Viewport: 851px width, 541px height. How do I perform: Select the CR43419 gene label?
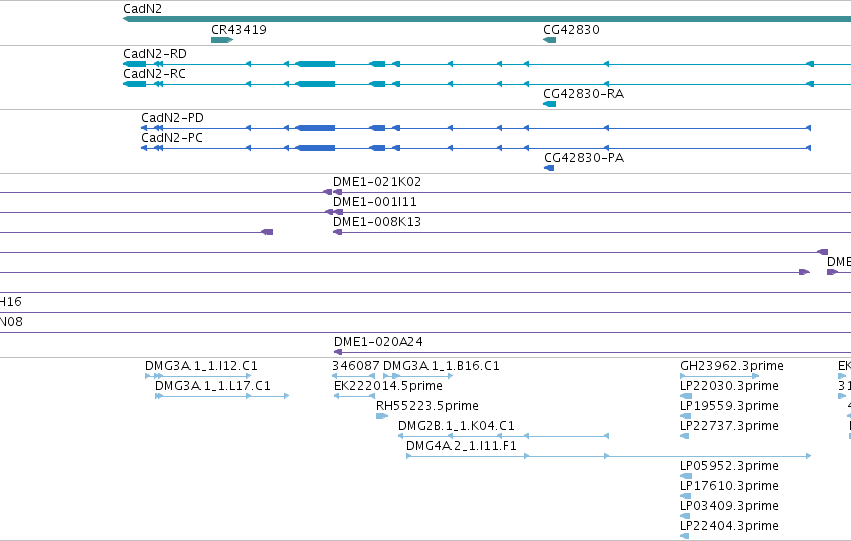coord(239,29)
